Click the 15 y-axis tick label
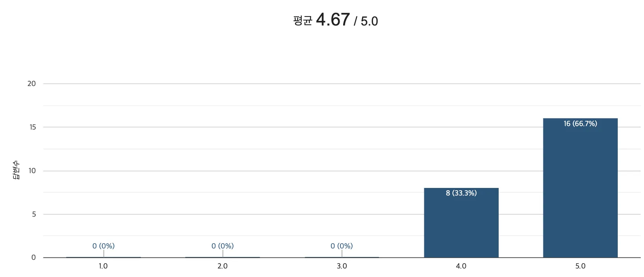644x277 pixels. coord(33,127)
